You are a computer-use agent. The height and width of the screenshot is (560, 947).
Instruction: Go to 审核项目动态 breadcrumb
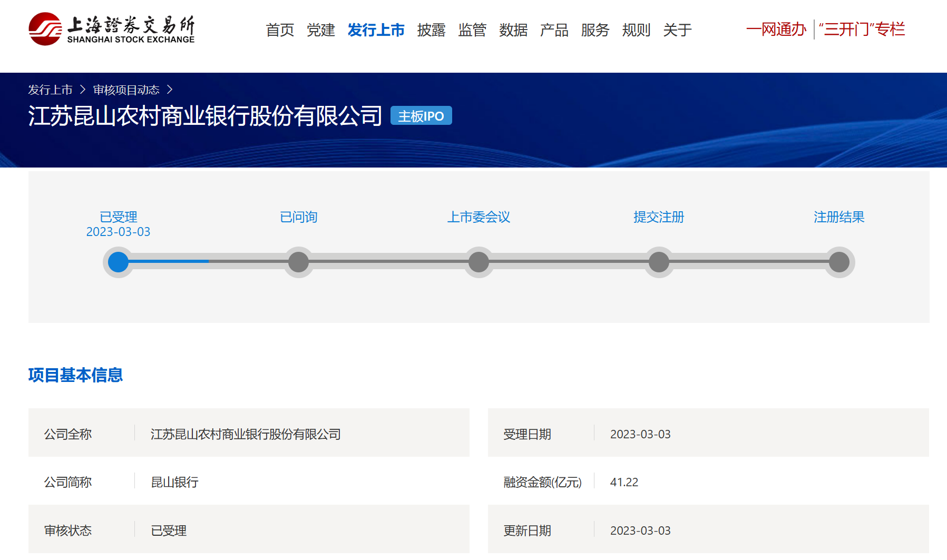(126, 90)
